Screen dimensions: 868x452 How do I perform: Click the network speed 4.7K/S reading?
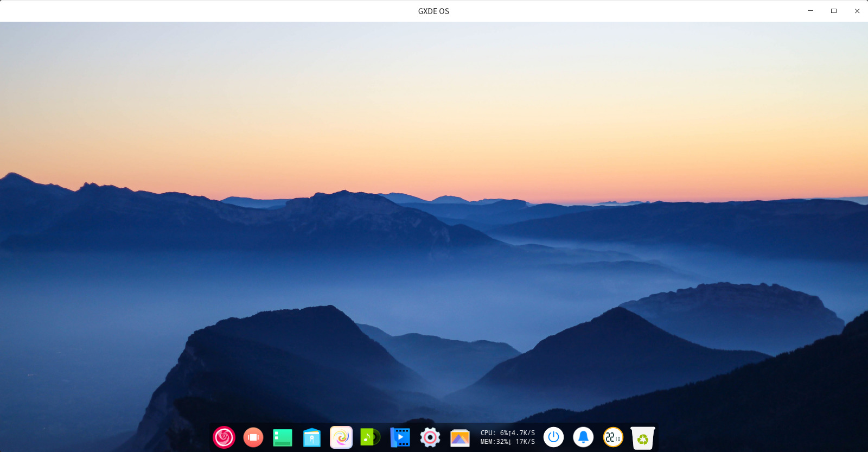click(522, 433)
